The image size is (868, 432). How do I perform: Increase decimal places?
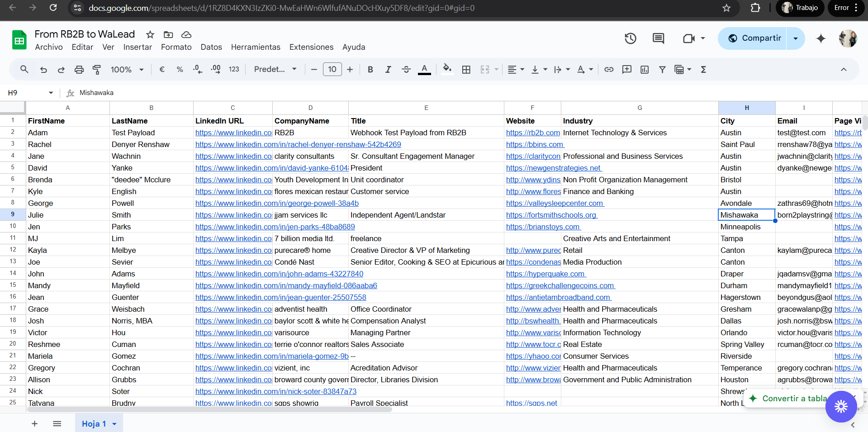coord(216,69)
